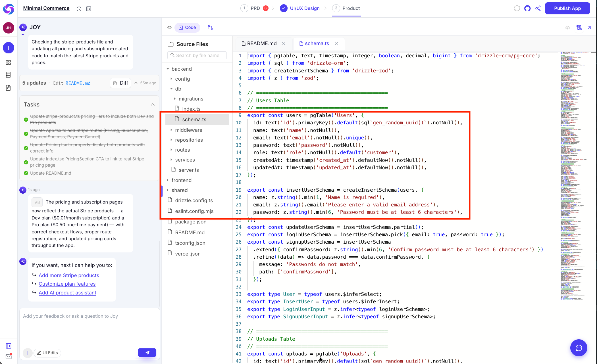Image resolution: width=597 pixels, height=364 pixels.
Task: Open the chat bubble at the bottom right
Action: pyautogui.click(x=579, y=348)
